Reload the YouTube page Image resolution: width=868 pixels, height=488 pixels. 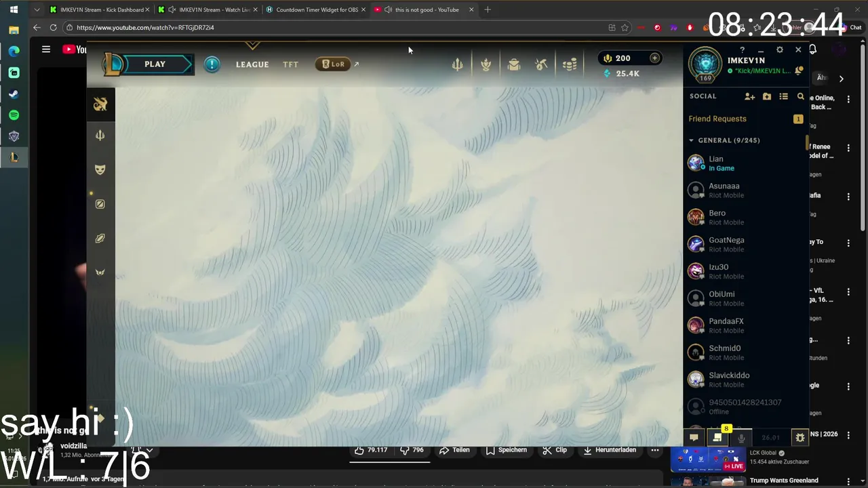coord(53,28)
